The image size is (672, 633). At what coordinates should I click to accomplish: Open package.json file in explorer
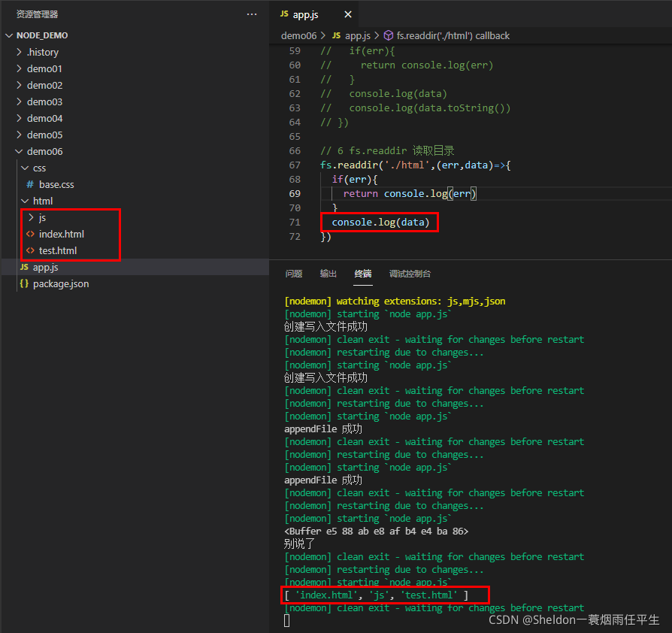(61, 283)
